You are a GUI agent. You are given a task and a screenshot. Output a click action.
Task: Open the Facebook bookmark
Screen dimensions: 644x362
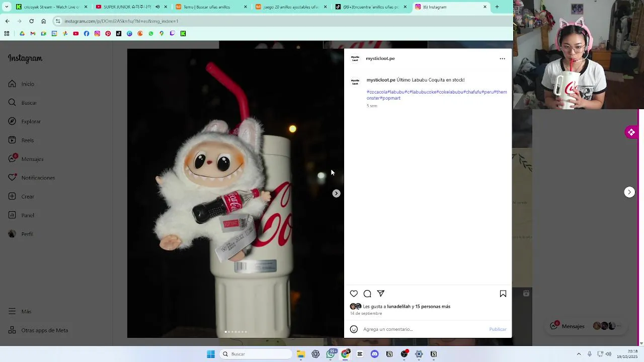(87, 34)
